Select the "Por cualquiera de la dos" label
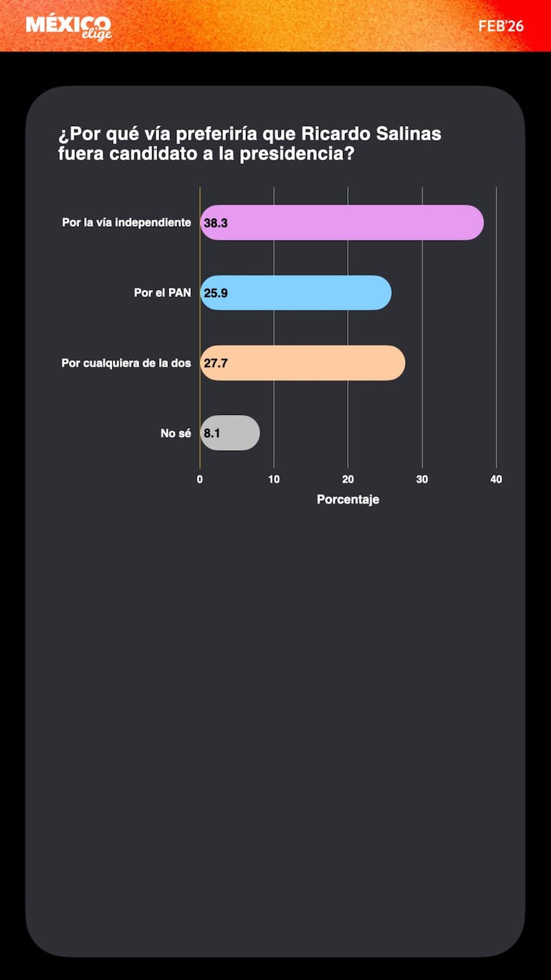 coord(127,363)
